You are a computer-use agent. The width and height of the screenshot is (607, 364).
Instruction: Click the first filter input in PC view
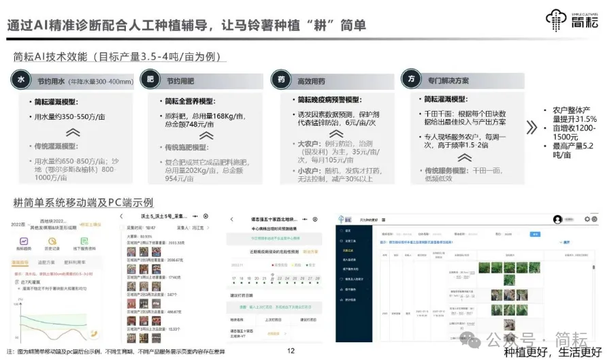pos(403,234)
